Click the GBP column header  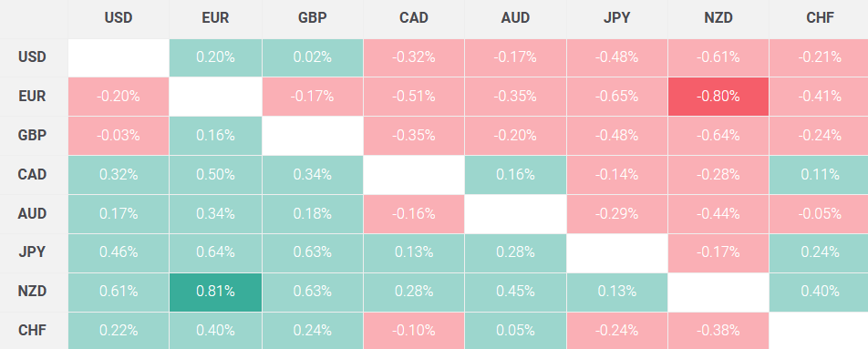312,18
